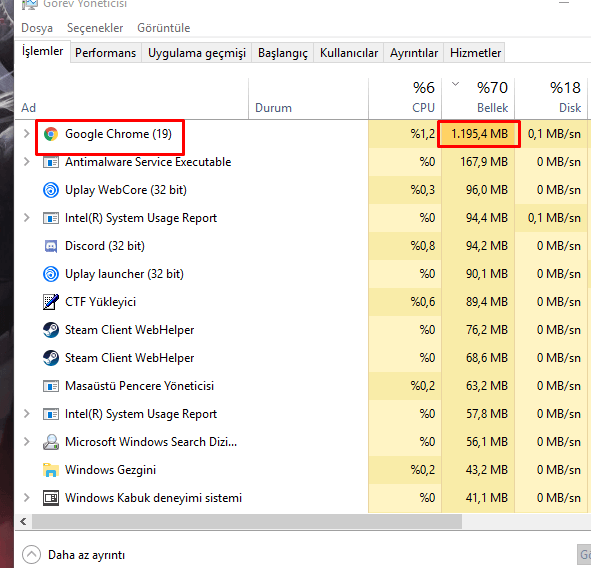Sort by the Durum column header
This screenshot has width=591, height=568.
(x=308, y=99)
